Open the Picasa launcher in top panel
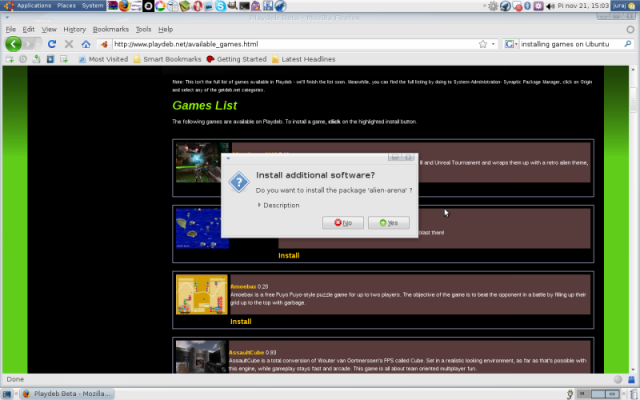640x400 pixels. 160,6
